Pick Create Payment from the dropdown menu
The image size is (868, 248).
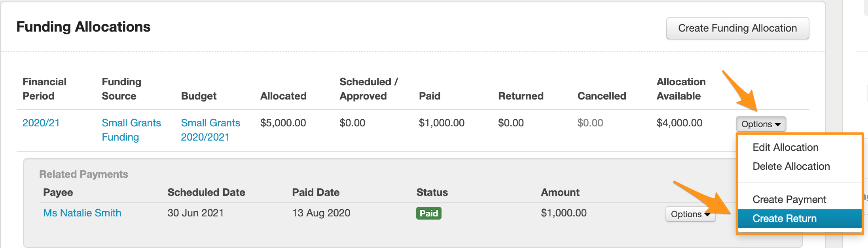pyautogui.click(x=789, y=199)
